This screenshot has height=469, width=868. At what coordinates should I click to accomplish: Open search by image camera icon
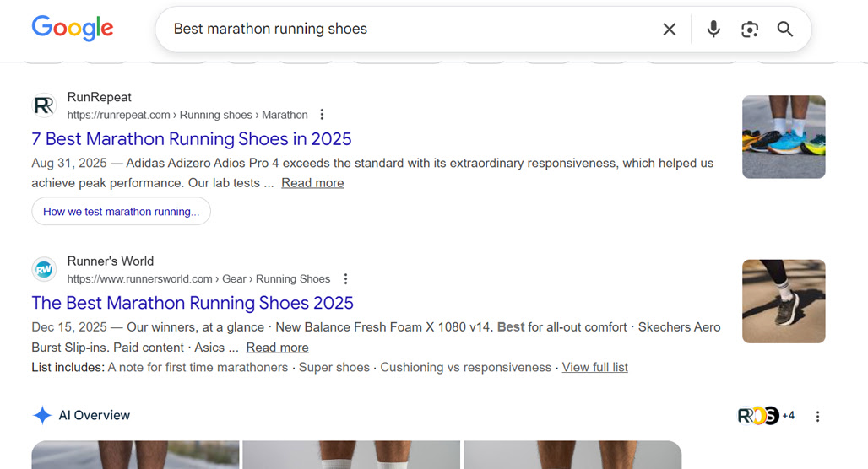[x=750, y=30]
